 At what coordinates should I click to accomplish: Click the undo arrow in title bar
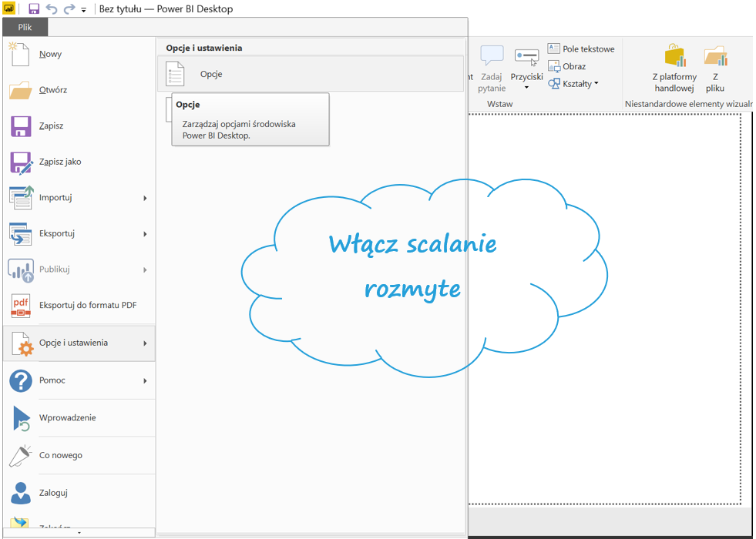[52, 9]
